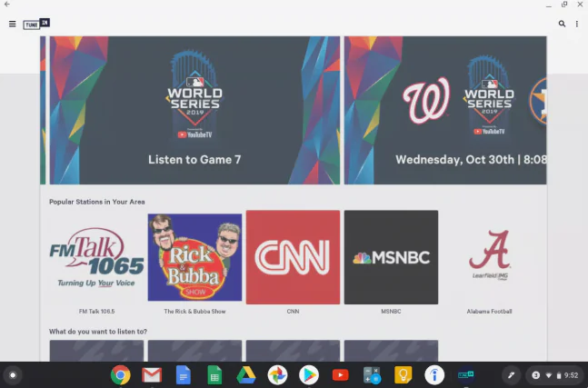588x388 pixels.
Task: Play the FM Talk 1065 station
Action: coord(96,257)
